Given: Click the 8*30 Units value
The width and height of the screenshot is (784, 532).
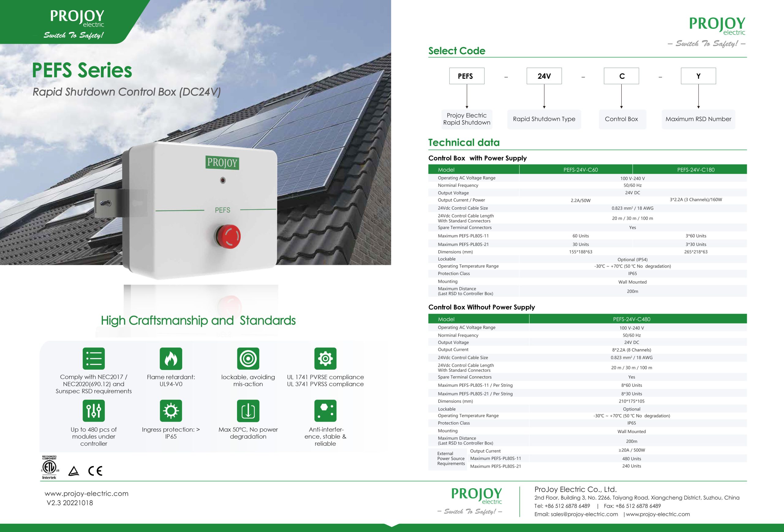Looking at the screenshot, I should click(631, 394).
